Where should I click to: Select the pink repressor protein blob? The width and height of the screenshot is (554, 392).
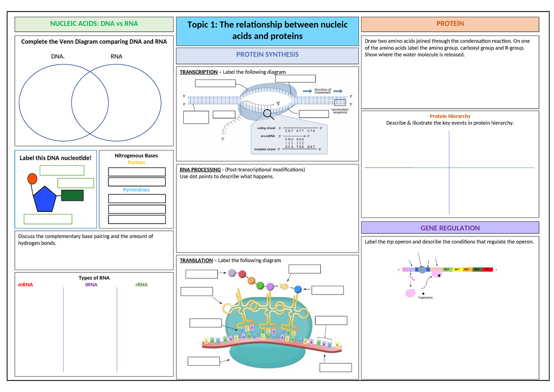click(x=410, y=293)
